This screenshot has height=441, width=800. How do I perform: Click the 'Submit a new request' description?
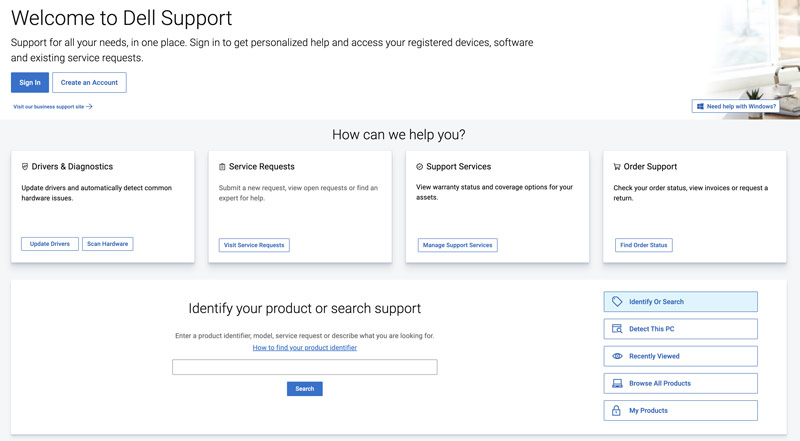(298, 193)
